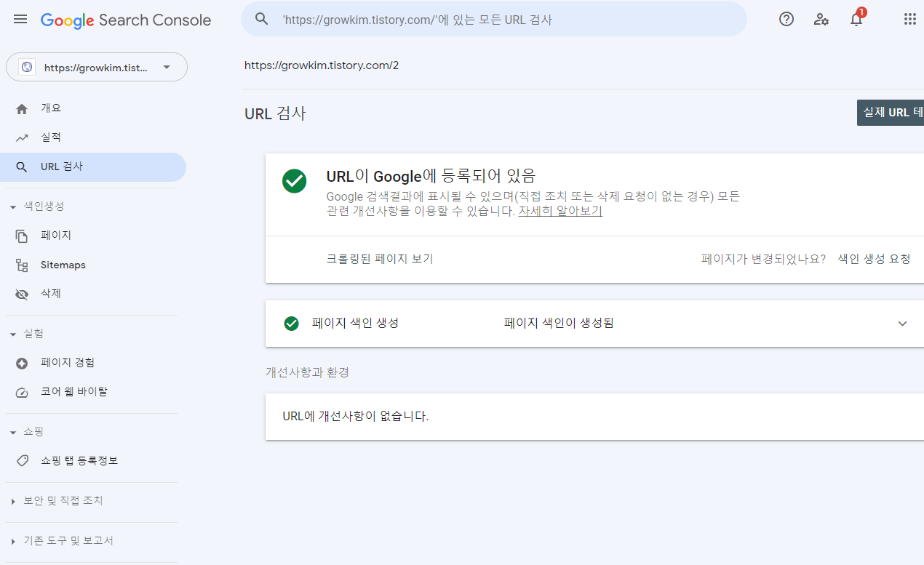Click URL에 개선사항이 없습니다 message
The height and width of the screenshot is (565, 924).
click(x=356, y=417)
